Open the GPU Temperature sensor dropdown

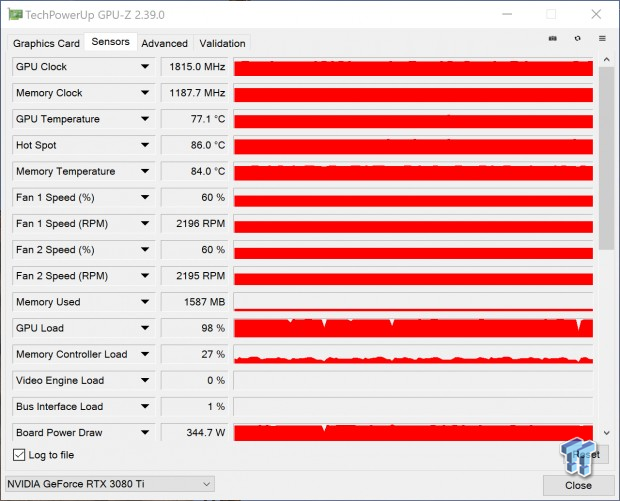(x=145, y=119)
